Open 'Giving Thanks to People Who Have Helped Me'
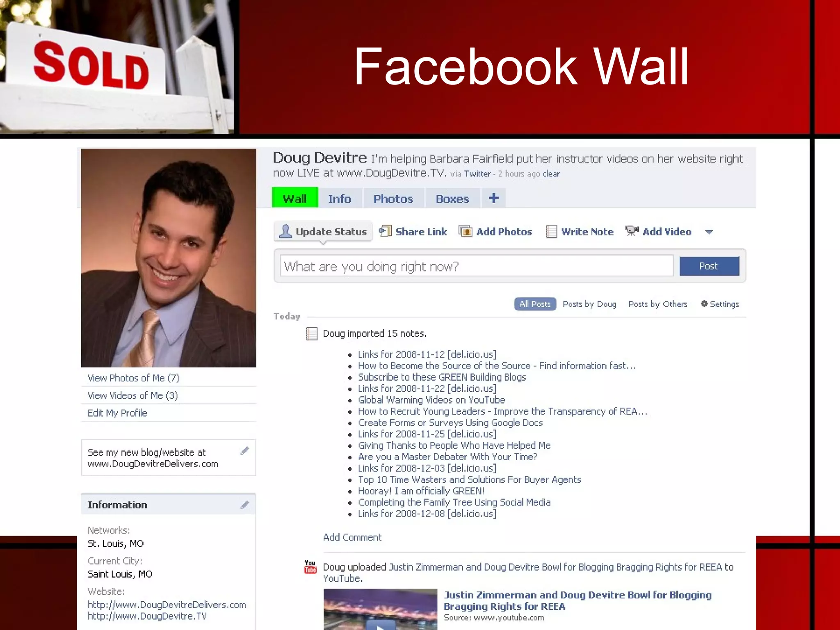Viewport: 840px width, 630px height. 454,445
